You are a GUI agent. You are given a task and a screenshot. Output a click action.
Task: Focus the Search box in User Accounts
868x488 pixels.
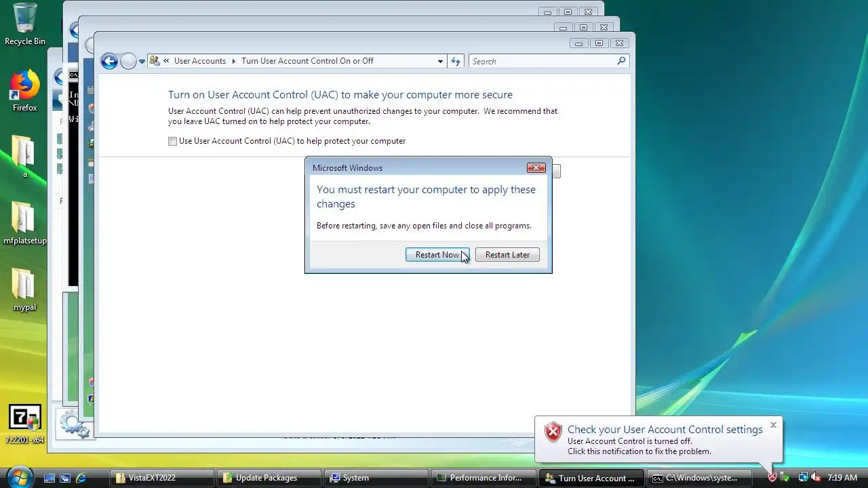542,61
